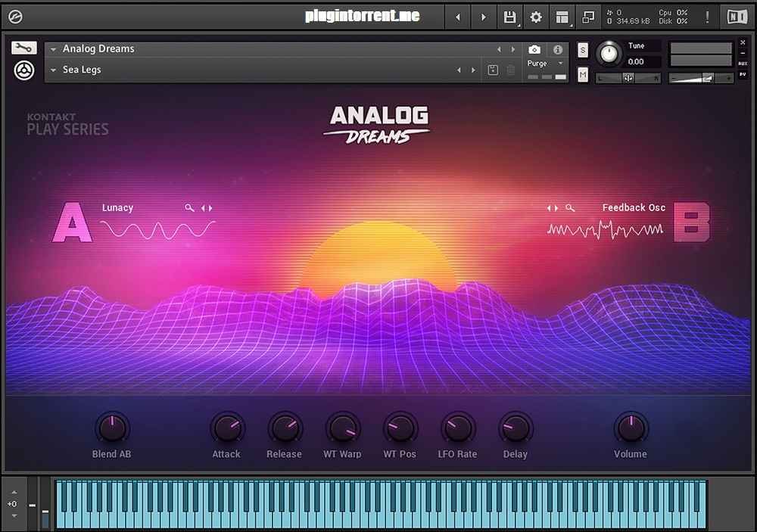The height and width of the screenshot is (532, 757).
Task: Click the LFO Rate knob
Action: (458, 428)
